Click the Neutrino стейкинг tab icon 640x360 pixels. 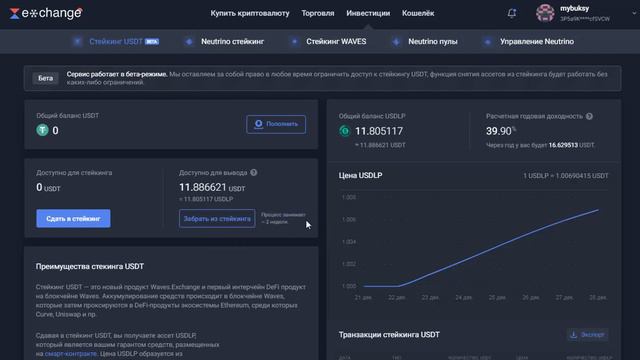[189, 42]
